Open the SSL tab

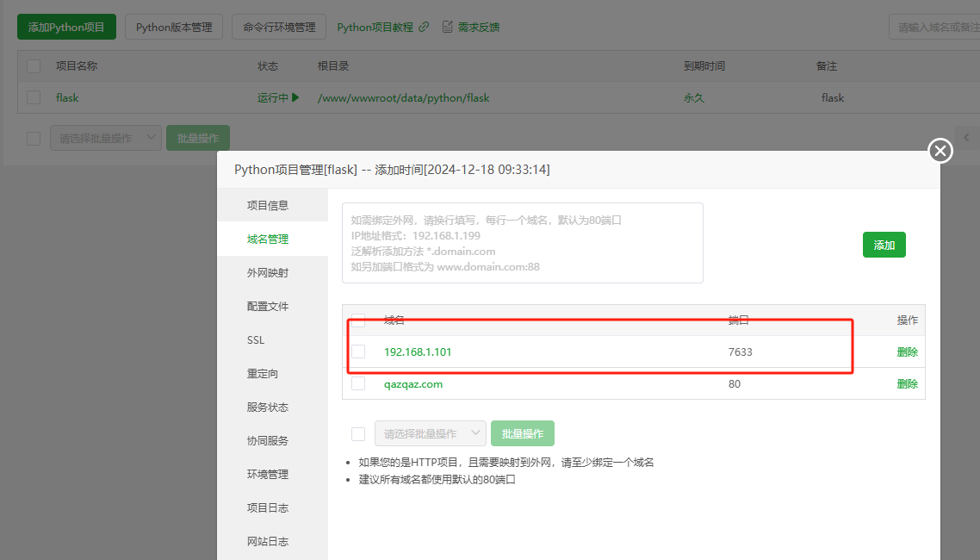point(272,340)
